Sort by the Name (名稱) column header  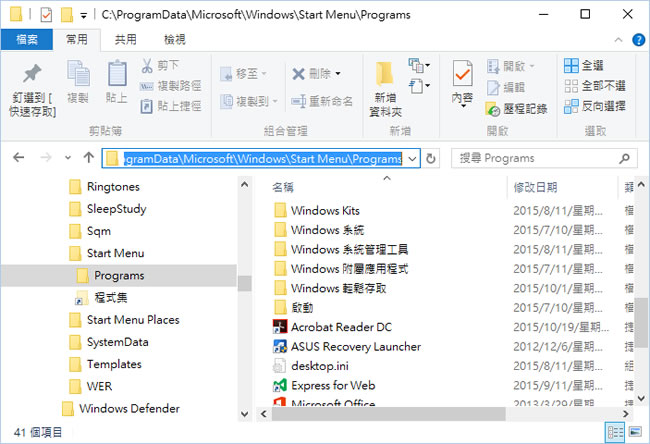(x=283, y=187)
